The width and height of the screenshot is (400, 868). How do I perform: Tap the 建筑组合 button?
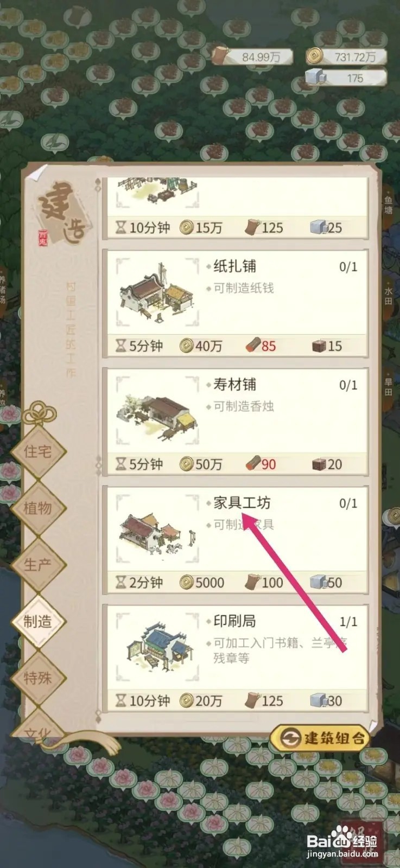tap(320, 738)
